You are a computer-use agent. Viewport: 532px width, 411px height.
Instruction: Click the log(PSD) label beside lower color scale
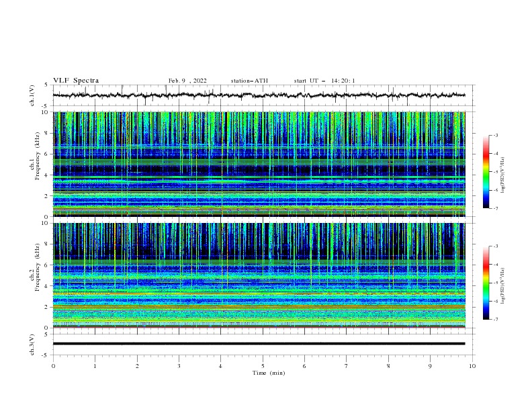502,286
